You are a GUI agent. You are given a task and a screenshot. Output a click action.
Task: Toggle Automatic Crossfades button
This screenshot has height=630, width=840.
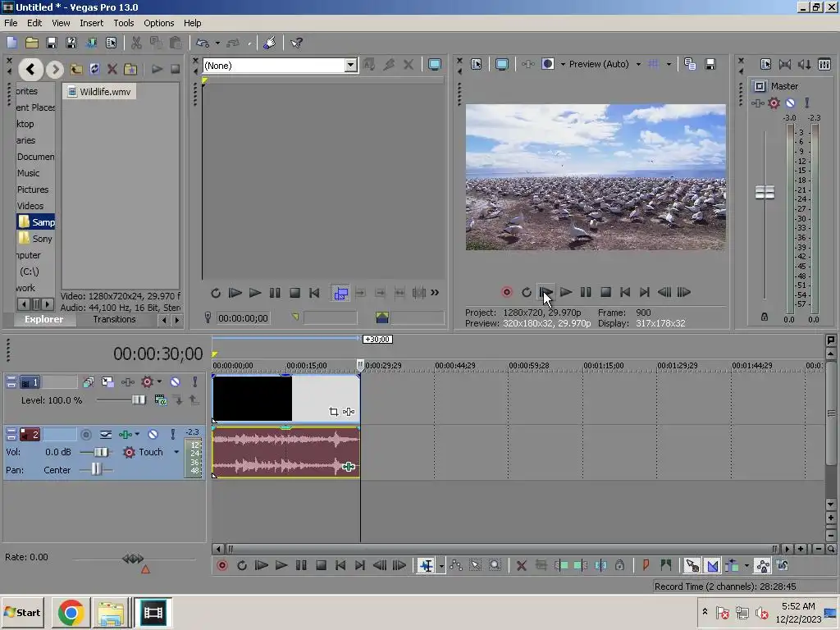click(713, 565)
